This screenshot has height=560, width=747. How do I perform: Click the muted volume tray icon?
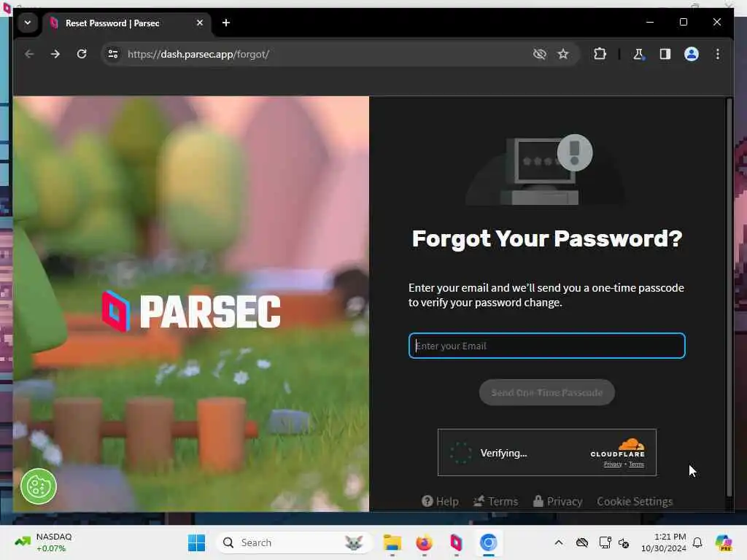(x=624, y=542)
